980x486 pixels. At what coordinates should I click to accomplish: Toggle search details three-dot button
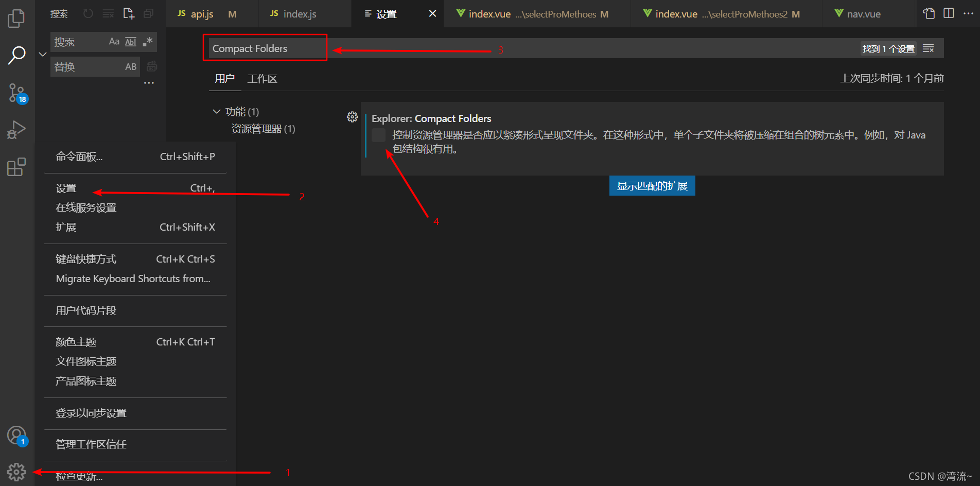coord(149,83)
